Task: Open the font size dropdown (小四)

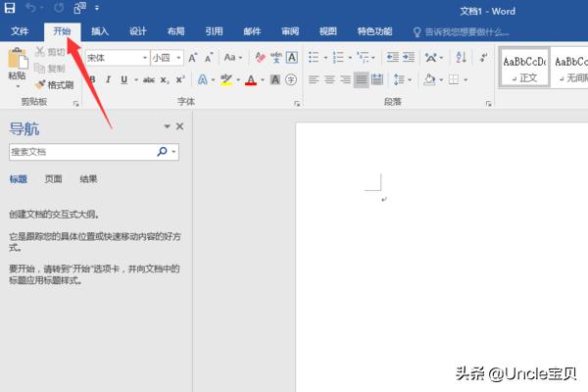Action: pyautogui.click(x=178, y=58)
